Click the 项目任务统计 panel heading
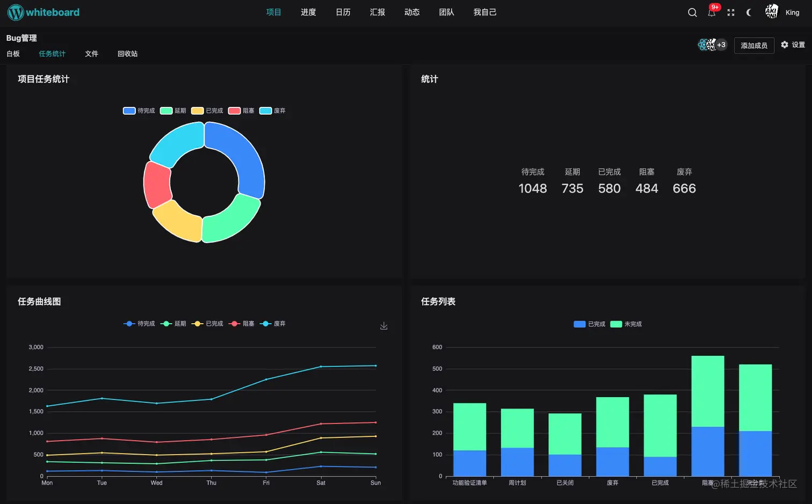Viewport: 812px width, 504px height. tap(44, 79)
